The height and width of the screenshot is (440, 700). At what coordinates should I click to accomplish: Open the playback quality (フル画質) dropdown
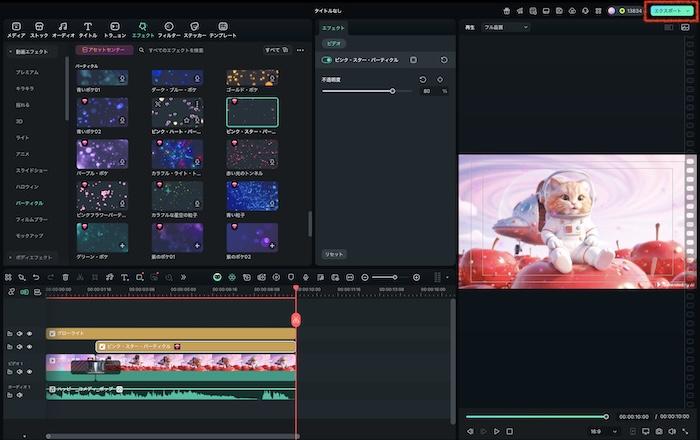click(x=505, y=27)
